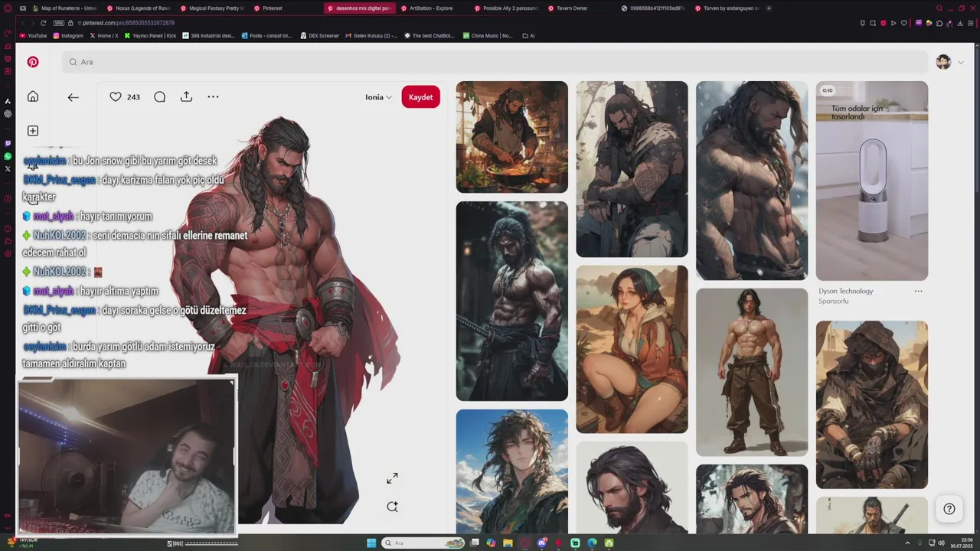This screenshot has width=980, height=551.
Task: Open Discord from the taskbar
Action: [x=542, y=543]
